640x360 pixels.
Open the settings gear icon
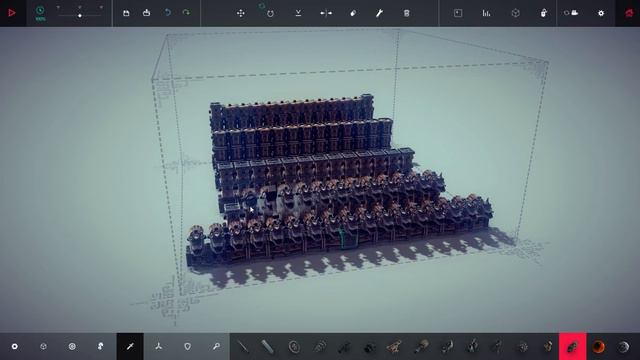pos(601,13)
